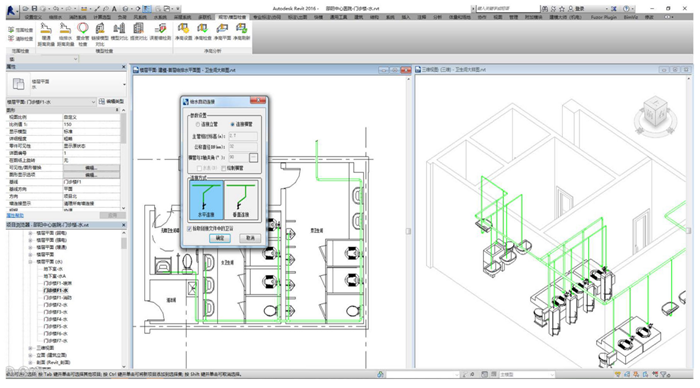
Task: Click the red circle pipe check ribbon icon
Action: [x=83, y=29]
